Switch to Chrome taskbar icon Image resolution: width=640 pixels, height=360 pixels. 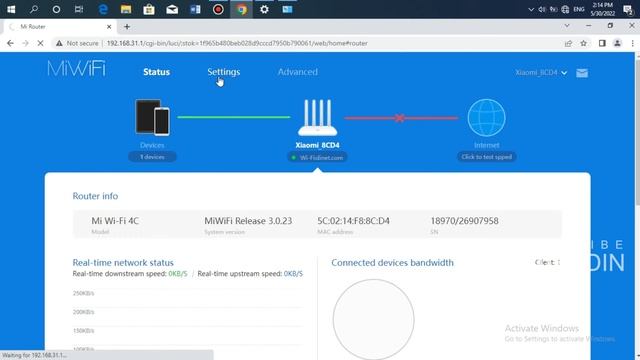pyautogui.click(x=242, y=9)
